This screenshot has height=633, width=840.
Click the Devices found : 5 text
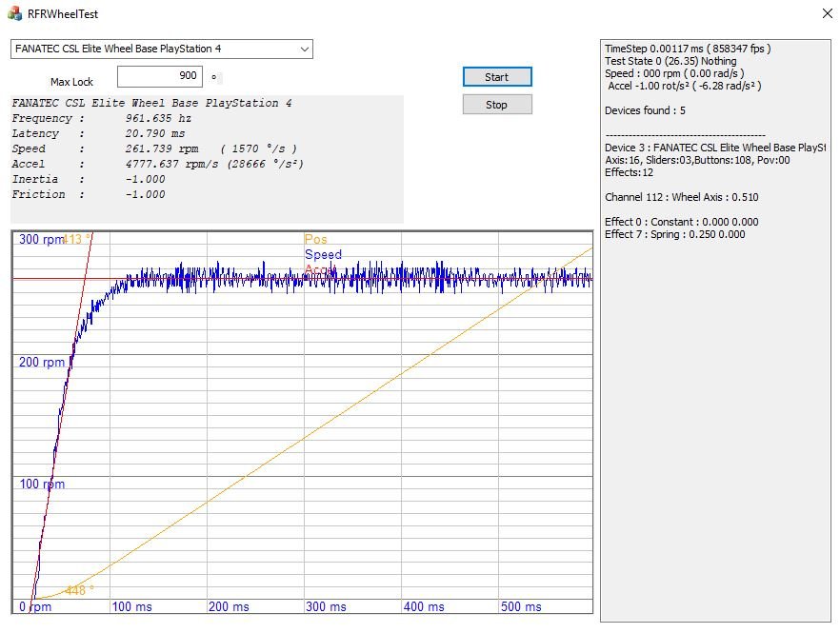click(645, 111)
